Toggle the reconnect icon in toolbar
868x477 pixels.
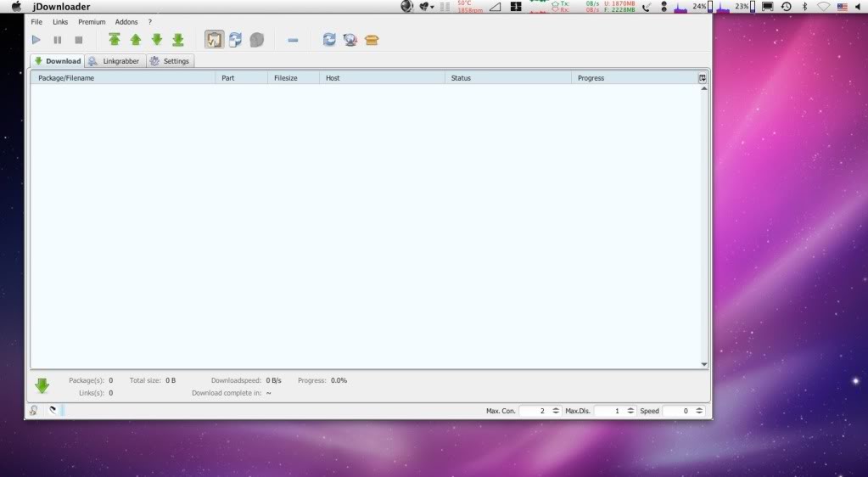[x=235, y=39]
